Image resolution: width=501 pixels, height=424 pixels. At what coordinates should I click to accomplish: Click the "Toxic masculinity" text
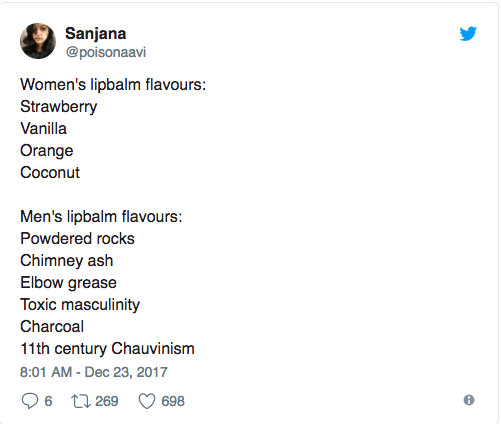(x=80, y=305)
